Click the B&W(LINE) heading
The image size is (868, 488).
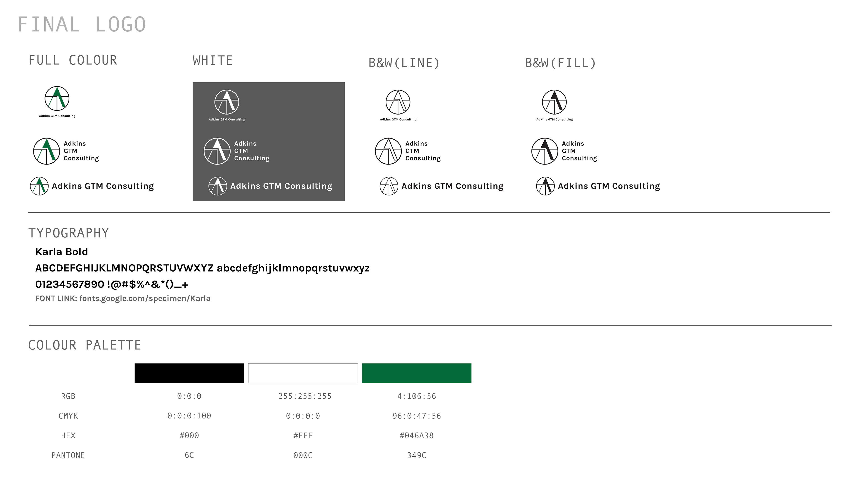(404, 63)
